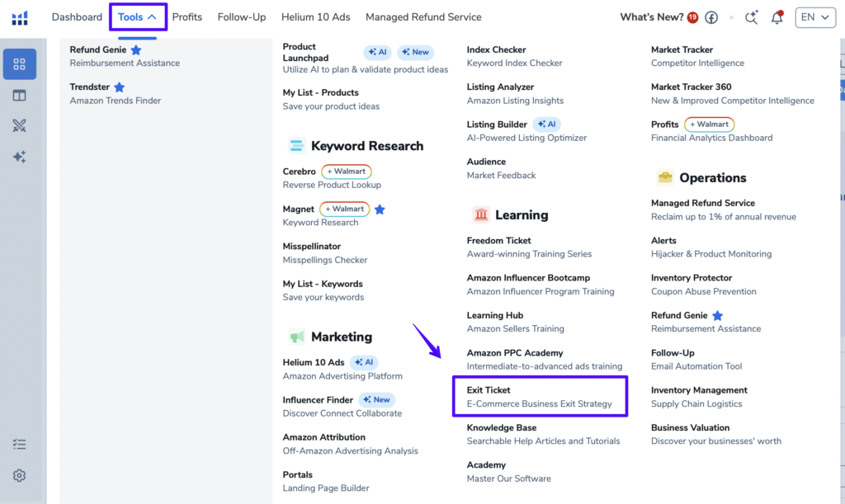Screen dimensions: 845x504
Task: Open settings via the gear icon
Action: pyautogui.click(x=20, y=476)
